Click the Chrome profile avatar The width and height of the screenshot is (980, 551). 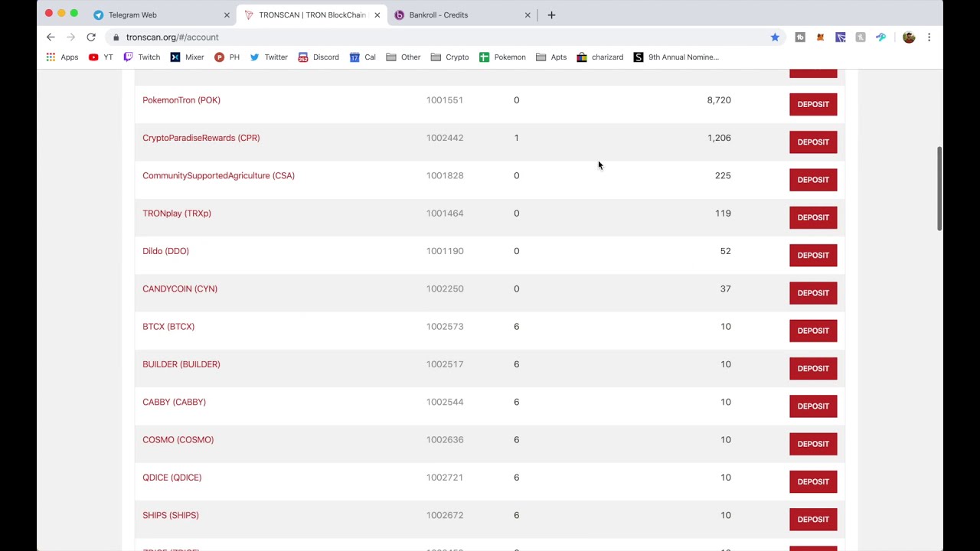coord(909,37)
